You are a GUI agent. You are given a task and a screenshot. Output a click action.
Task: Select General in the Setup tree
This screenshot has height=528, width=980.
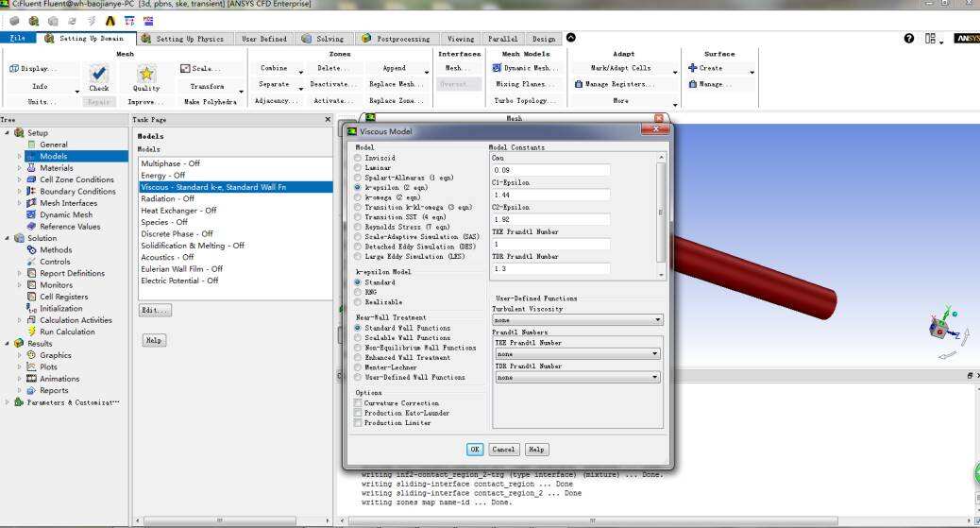click(x=53, y=145)
